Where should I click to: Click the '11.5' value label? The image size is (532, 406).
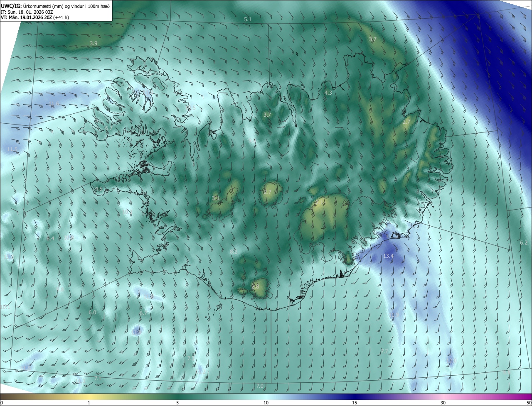coord(12,149)
